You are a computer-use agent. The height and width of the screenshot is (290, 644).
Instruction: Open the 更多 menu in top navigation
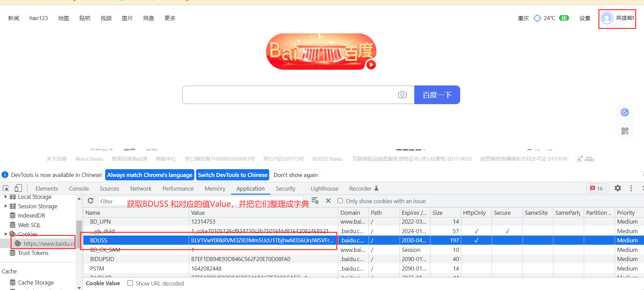click(170, 18)
